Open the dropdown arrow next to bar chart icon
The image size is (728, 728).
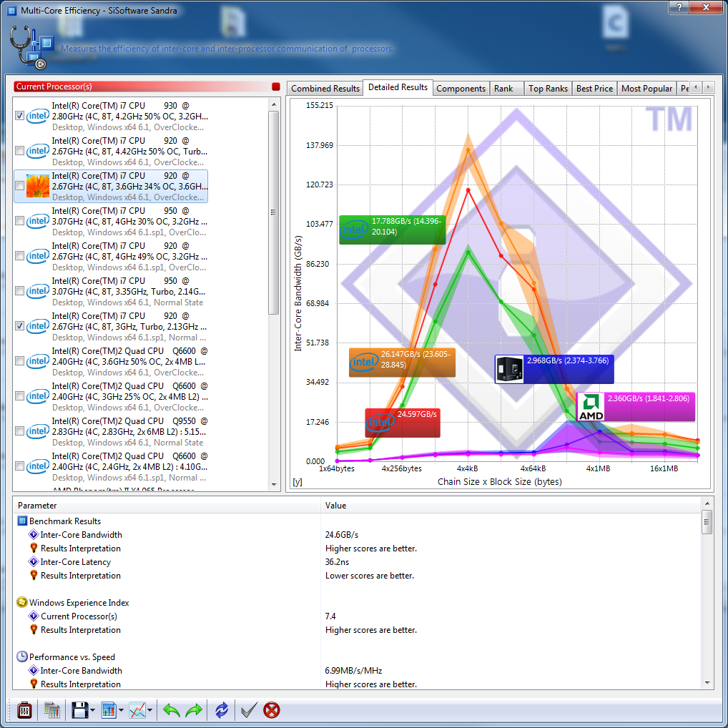tap(121, 710)
